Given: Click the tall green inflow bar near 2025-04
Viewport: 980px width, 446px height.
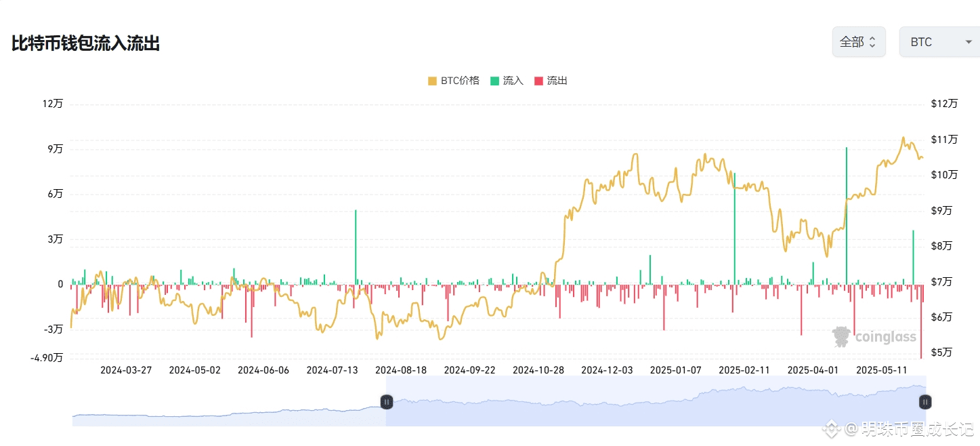Looking at the screenshot, I should click(847, 216).
